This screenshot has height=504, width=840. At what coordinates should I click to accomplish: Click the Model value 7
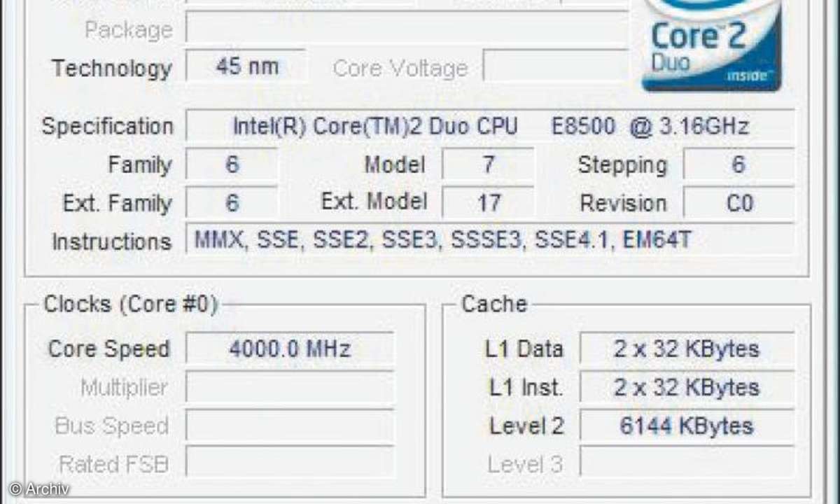[489, 164]
